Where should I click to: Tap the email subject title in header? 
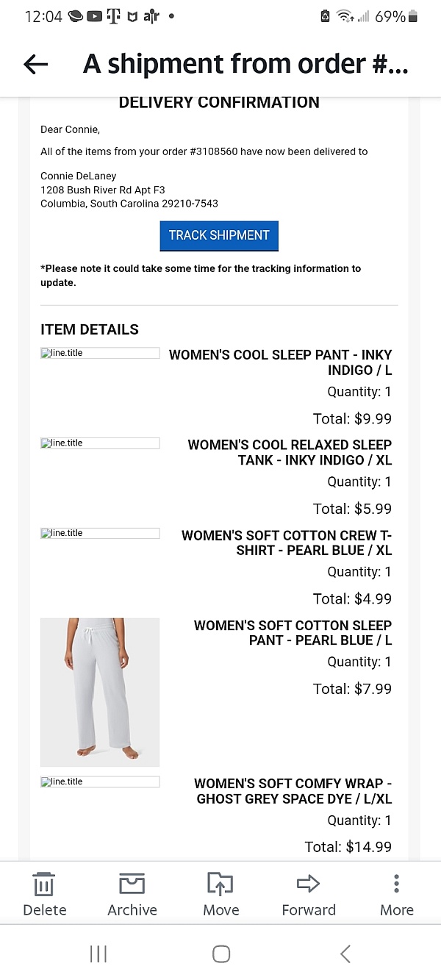pyautogui.click(x=245, y=65)
